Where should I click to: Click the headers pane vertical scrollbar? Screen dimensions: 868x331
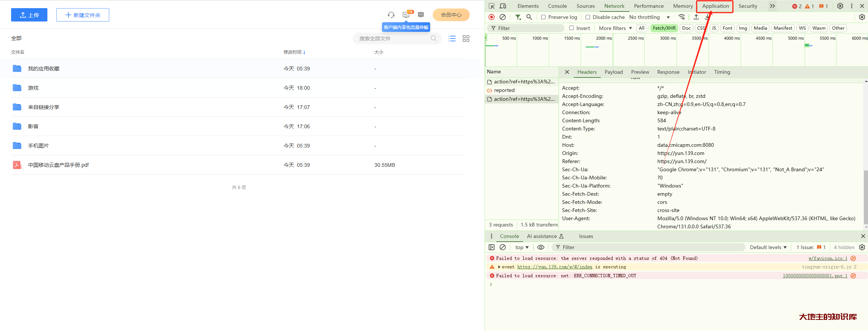coord(865,196)
